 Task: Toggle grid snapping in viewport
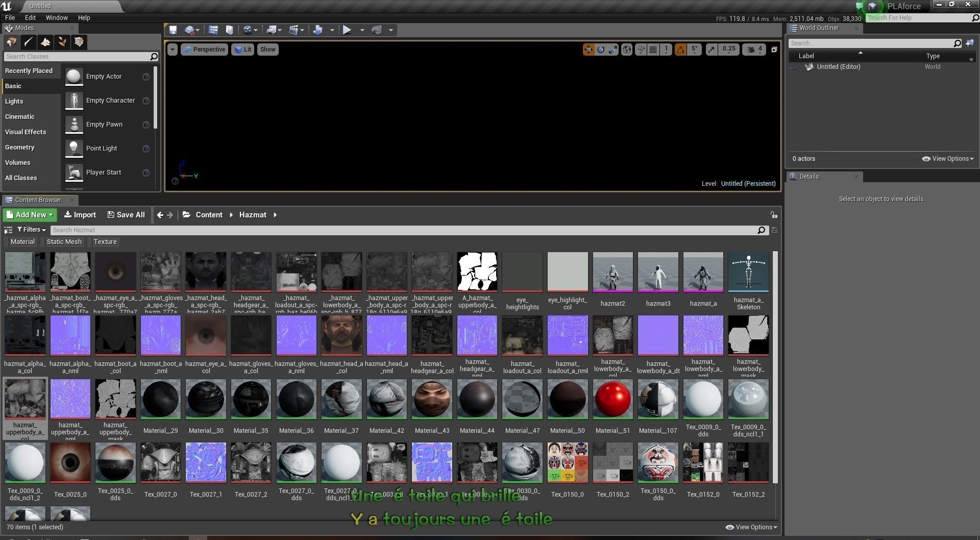tap(653, 50)
